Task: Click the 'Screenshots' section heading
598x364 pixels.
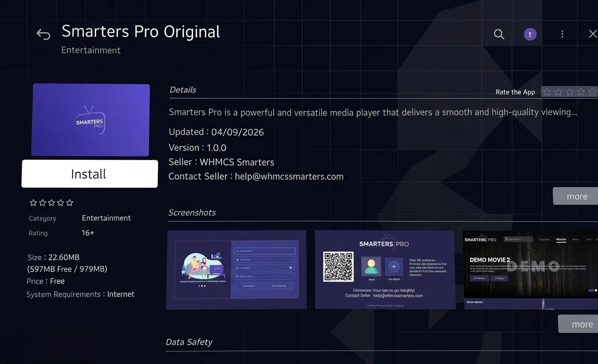Action: [x=192, y=212]
